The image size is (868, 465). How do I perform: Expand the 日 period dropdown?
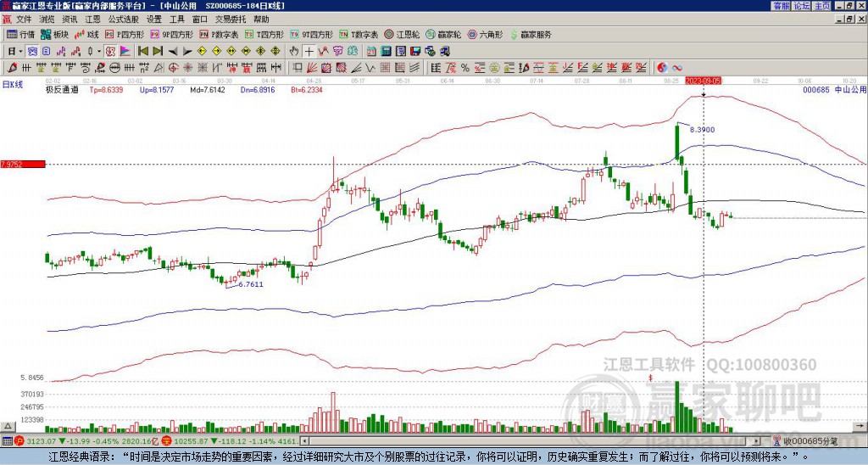[x=20, y=52]
